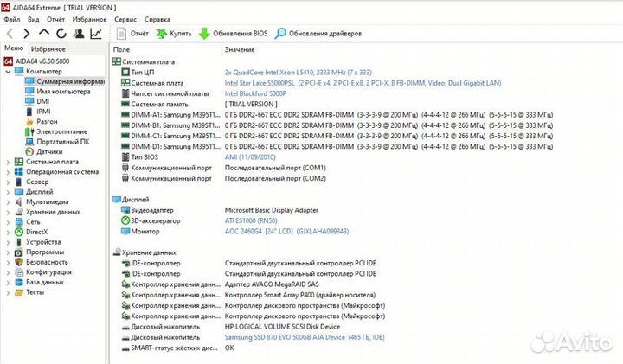This screenshot has height=364, width=623.
Task: Refresh the view with the circular arrow
Action: point(61,34)
